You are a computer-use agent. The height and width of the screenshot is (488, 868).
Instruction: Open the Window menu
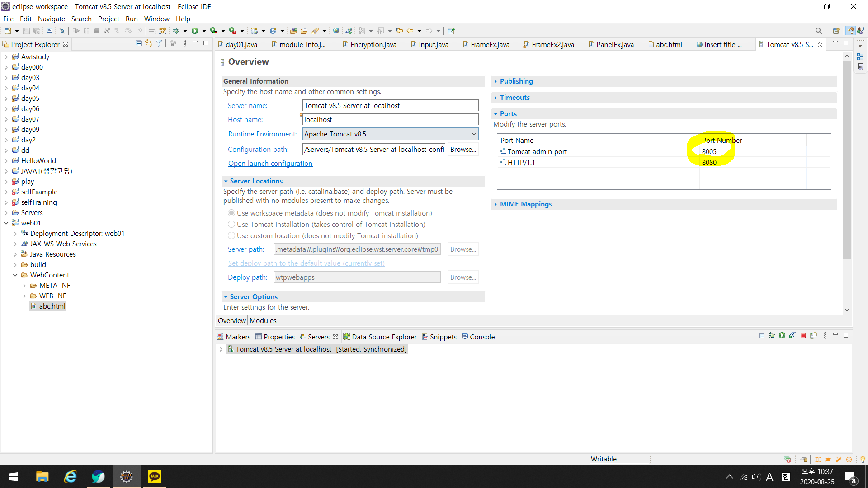(x=156, y=19)
